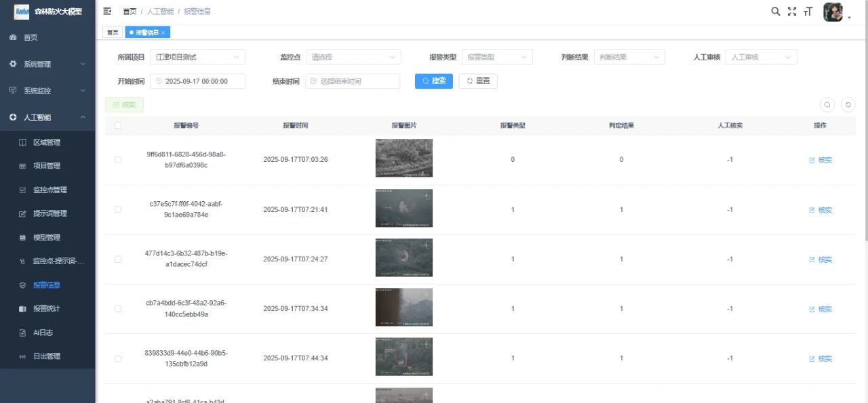Viewport: 868px width, 403px height.
Task: Close the 报警信息 tab with its x icon
Action: coord(163,33)
